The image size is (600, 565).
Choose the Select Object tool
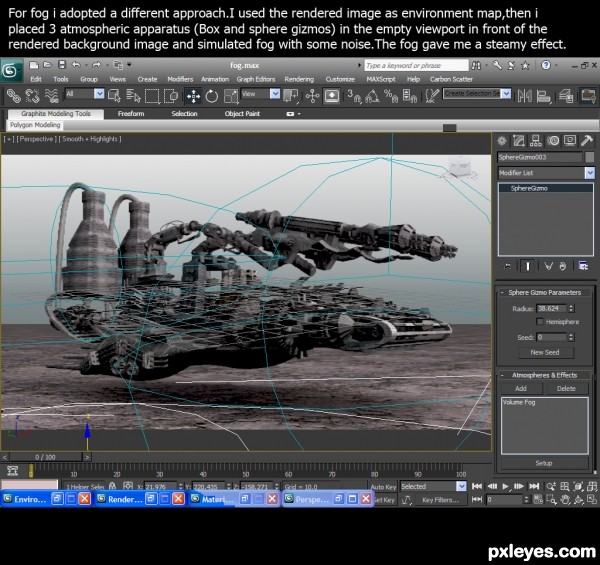pos(114,95)
